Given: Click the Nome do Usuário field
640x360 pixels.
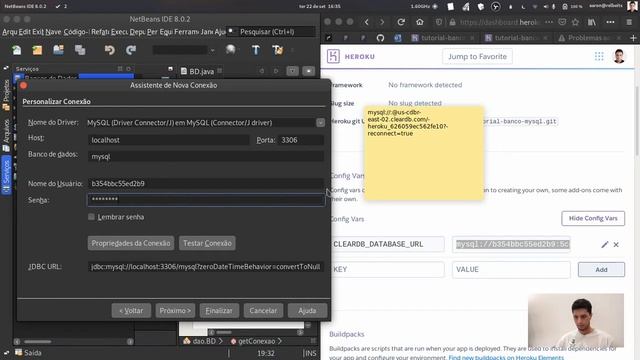Looking at the screenshot, I should tap(206, 184).
